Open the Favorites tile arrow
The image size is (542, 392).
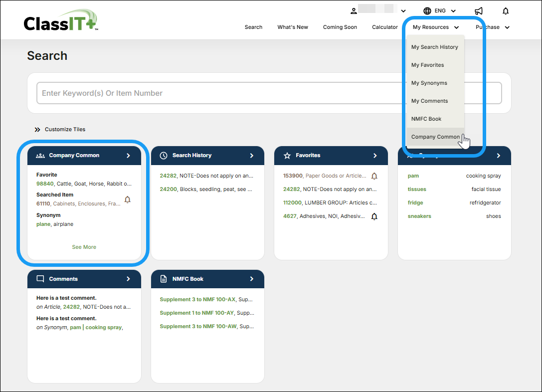tap(375, 156)
